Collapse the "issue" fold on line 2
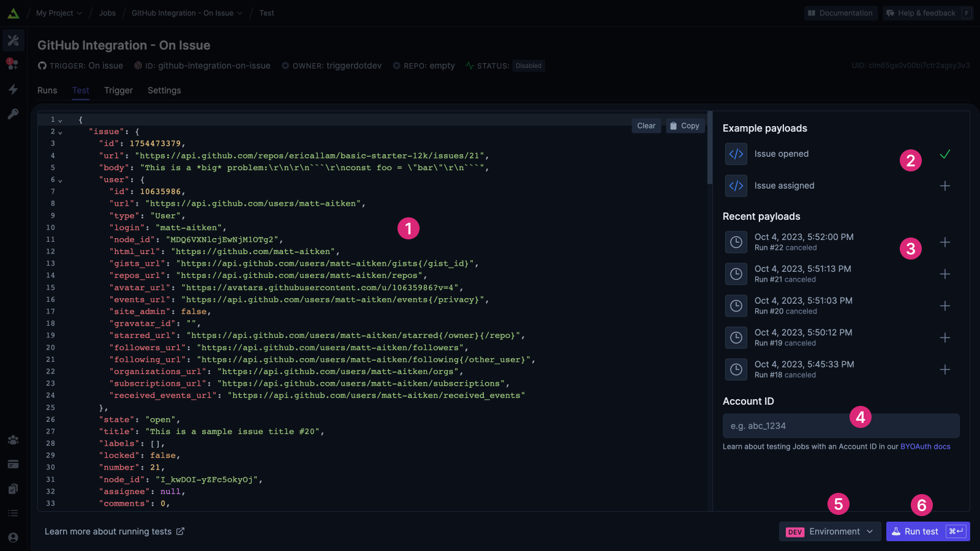Screen dimensions: 980x551 point(60,132)
